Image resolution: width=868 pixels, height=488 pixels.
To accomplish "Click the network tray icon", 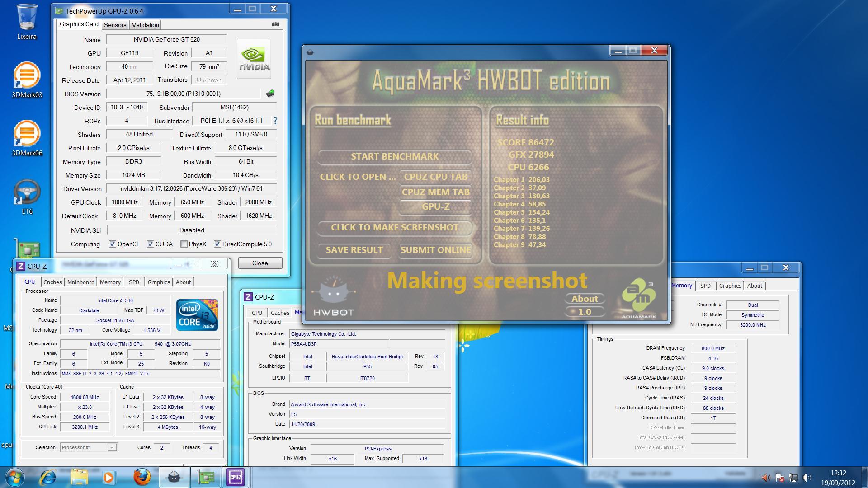I will point(793,477).
